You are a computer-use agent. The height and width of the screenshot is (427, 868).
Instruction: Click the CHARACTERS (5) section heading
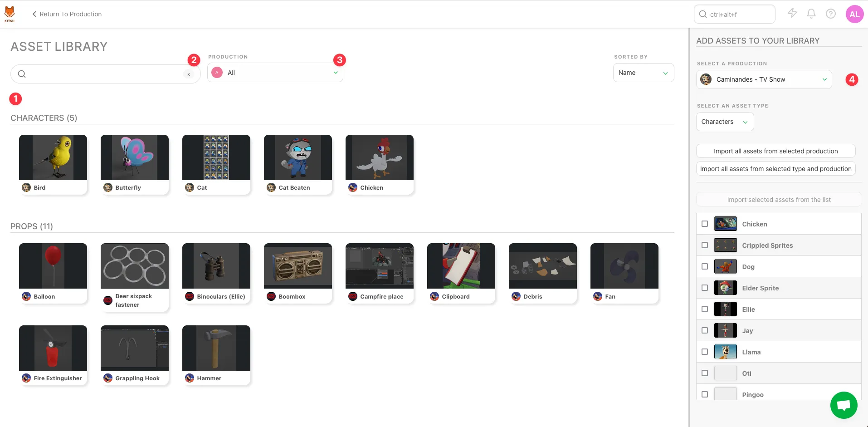pyautogui.click(x=44, y=118)
